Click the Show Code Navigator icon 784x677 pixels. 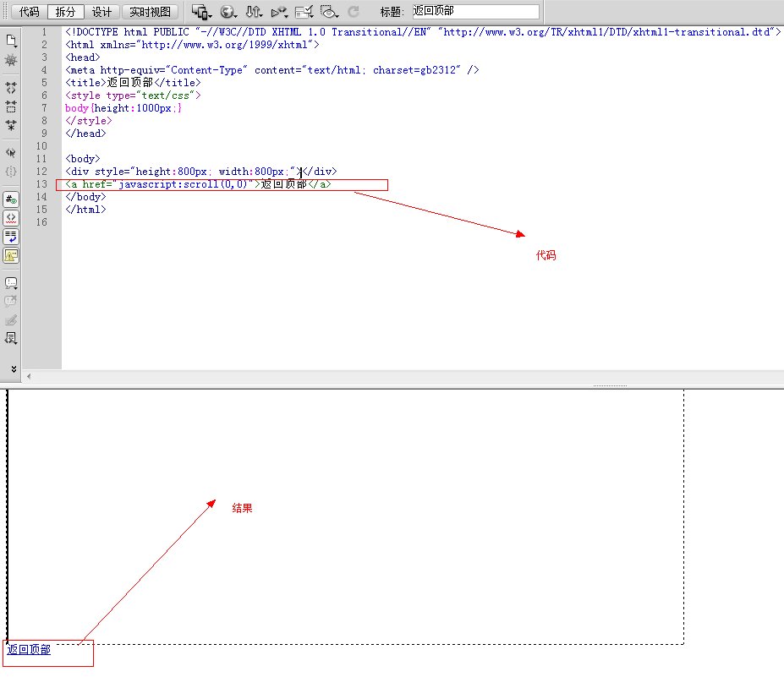pos(11,61)
